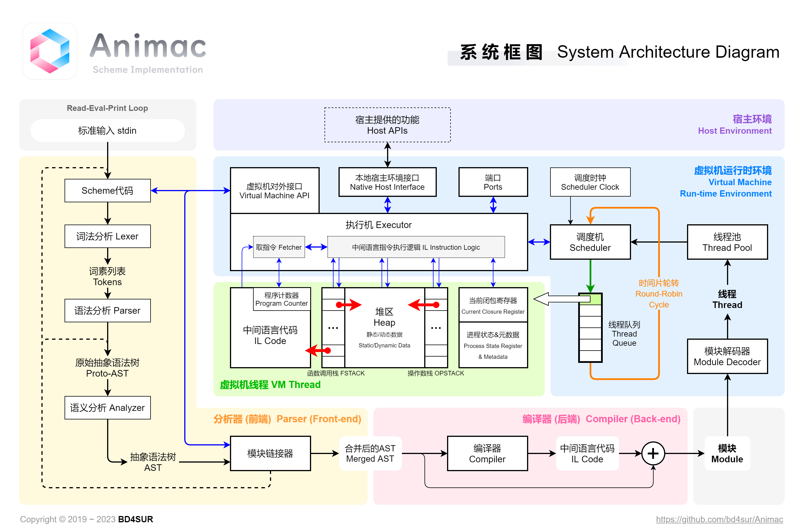Click the 中间语言代码 IL Code box in the compiler section
This screenshot has width=789, height=532.
587,453
